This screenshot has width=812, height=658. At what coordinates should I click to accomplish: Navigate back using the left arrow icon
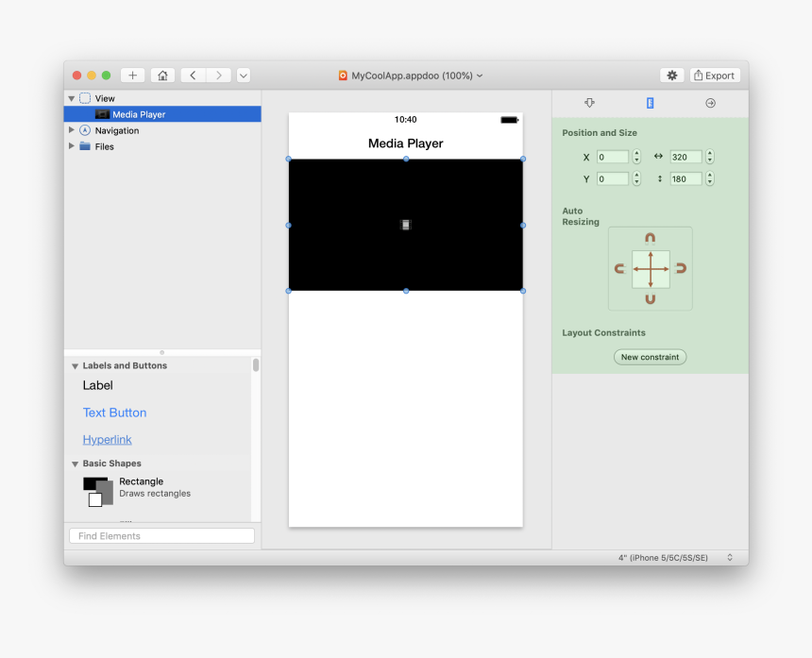coord(193,75)
